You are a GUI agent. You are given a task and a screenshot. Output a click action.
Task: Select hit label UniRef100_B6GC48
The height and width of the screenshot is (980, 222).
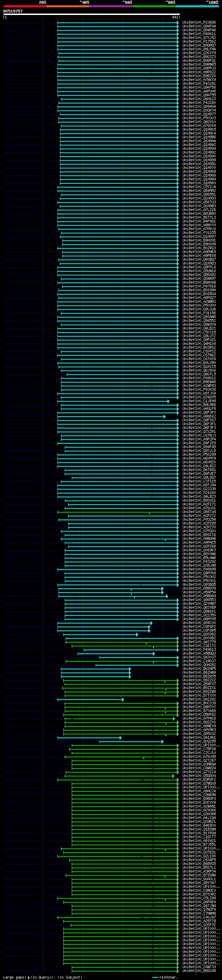[199, 971]
